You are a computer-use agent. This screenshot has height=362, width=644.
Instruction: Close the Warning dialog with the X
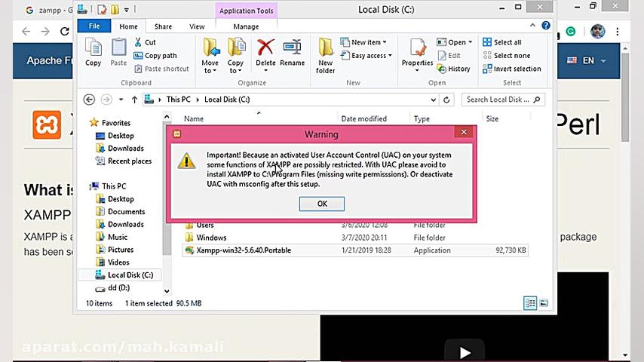(x=464, y=132)
